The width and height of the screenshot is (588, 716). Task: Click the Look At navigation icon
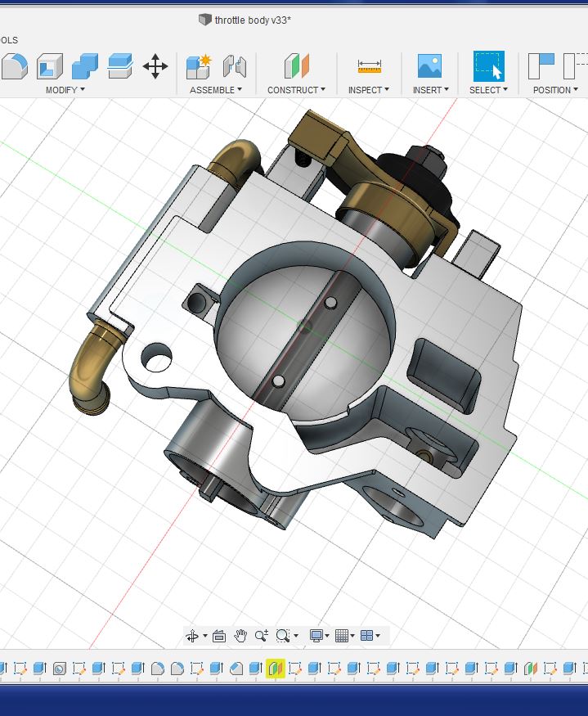coord(219,636)
